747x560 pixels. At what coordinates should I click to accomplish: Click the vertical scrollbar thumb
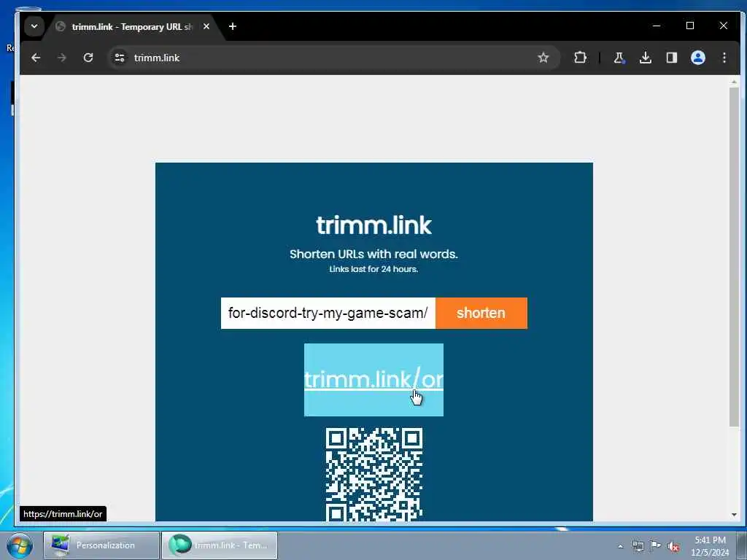734,257
